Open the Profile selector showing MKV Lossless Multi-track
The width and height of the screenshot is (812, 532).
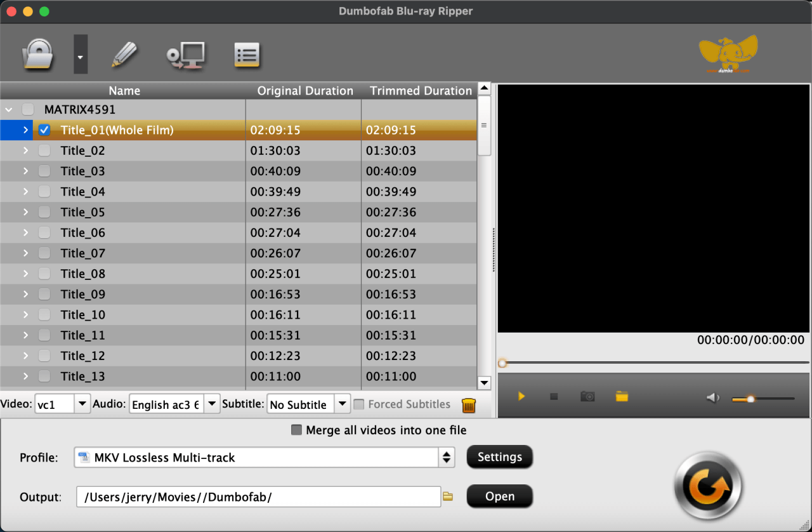(446, 457)
